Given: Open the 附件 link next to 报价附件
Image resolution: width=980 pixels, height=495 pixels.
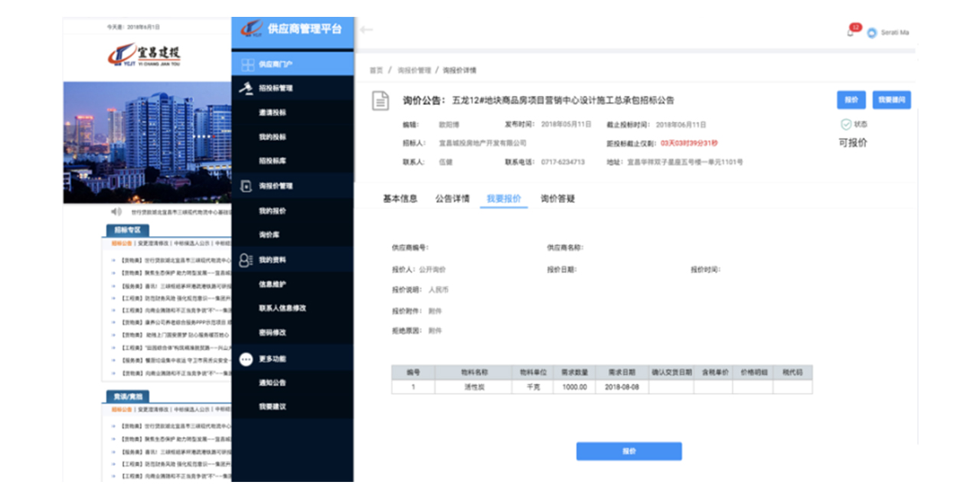Looking at the screenshot, I should (435, 311).
